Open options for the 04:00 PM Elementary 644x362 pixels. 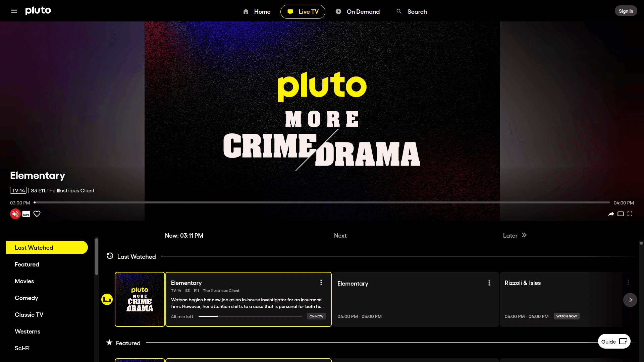click(x=489, y=283)
